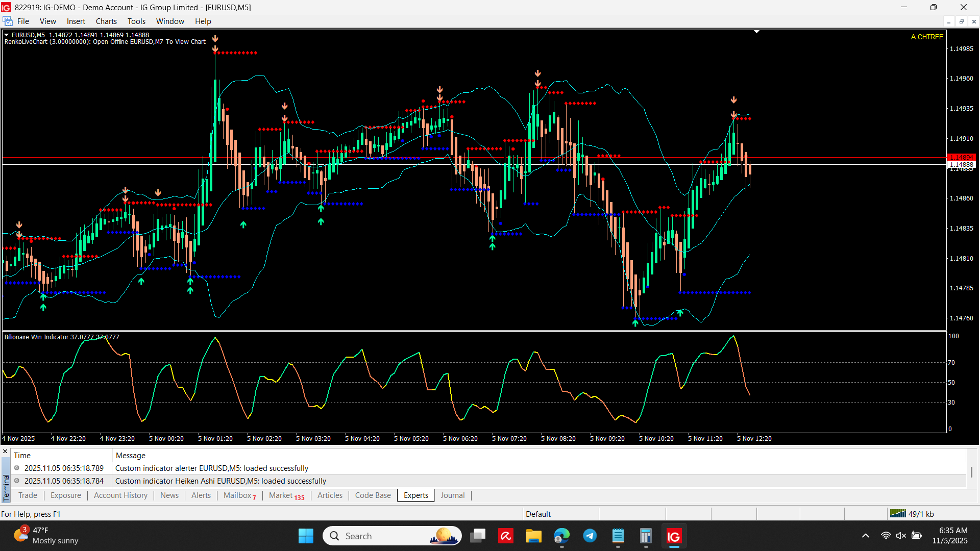This screenshot has width=980, height=551.
Task: Click the application icon left of File menu
Action: [x=8, y=21]
